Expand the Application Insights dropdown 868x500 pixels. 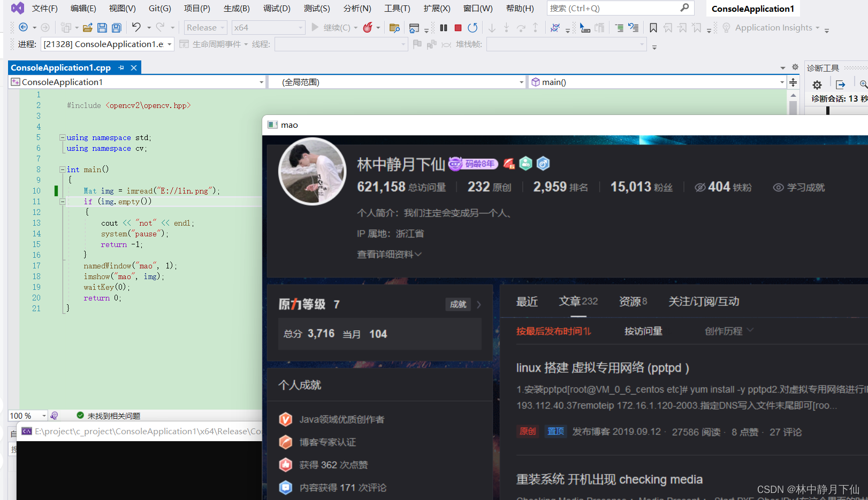[x=817, y=28]
